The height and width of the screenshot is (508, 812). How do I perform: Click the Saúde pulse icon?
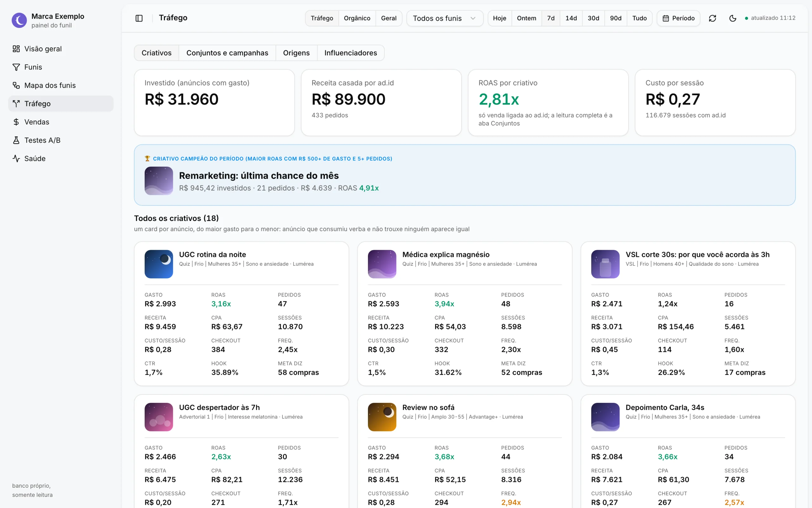click(16, 158)
